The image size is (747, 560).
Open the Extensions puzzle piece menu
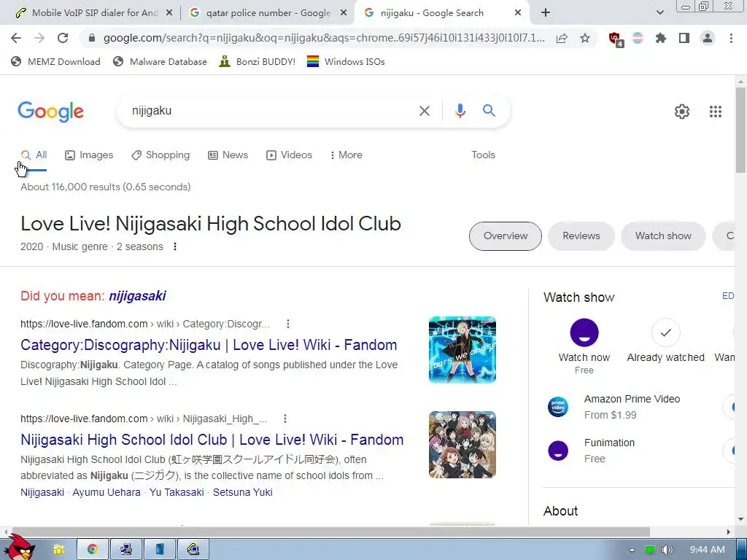click(661, 38)
